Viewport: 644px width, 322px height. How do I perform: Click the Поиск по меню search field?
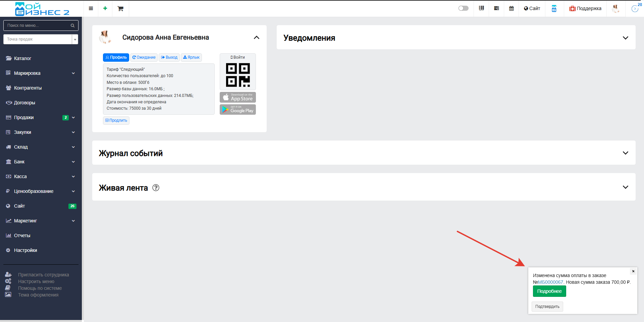(x=38, y=25)
